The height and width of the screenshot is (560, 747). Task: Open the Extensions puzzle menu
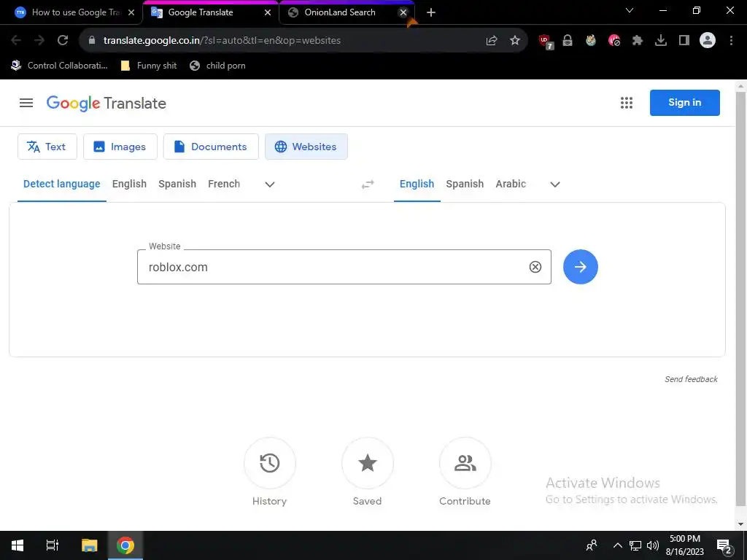(x=638, y=41)
